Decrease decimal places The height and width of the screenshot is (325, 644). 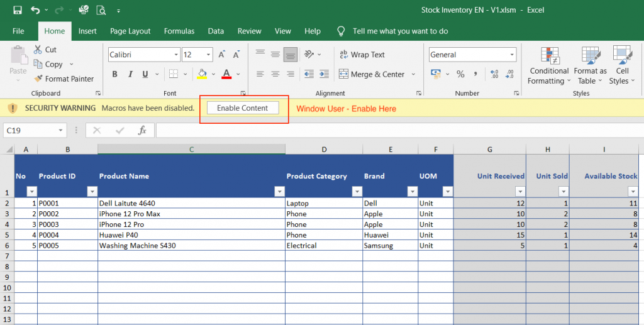coord(509,74)
